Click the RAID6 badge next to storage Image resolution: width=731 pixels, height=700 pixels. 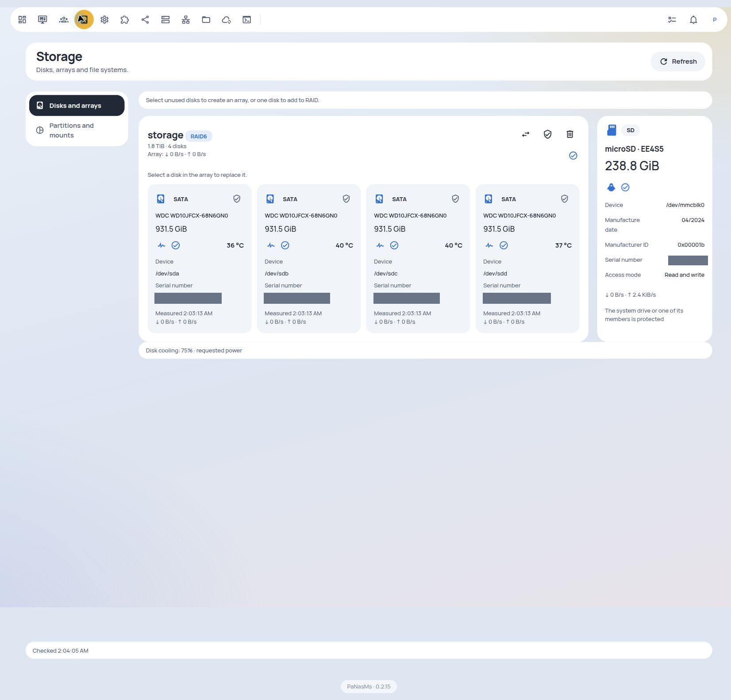[199, 136]
